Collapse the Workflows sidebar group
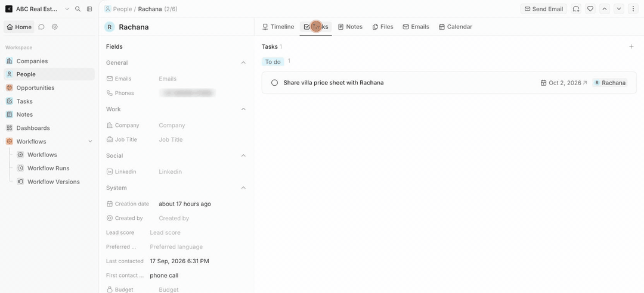This screenshot has height=293, width=644. pyautogui.click(x=91, y=142)
